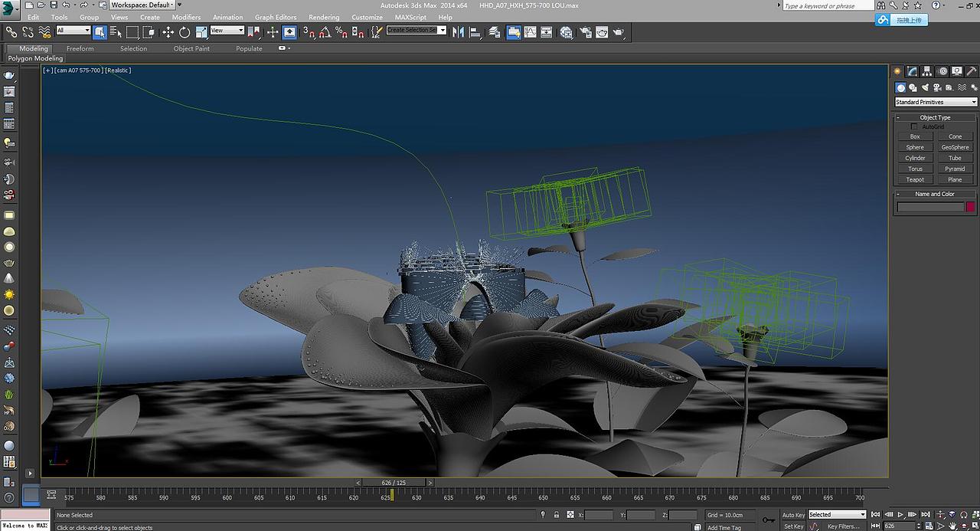Switch to the Freeform ribbon tab

pyautogui.click(x=80, y=48)
